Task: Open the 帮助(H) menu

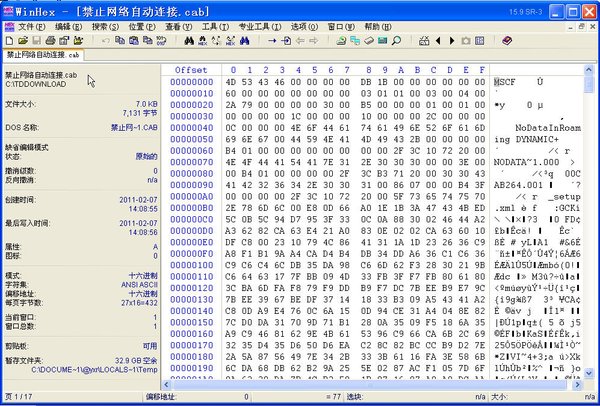Action: (x=378, y=27)
